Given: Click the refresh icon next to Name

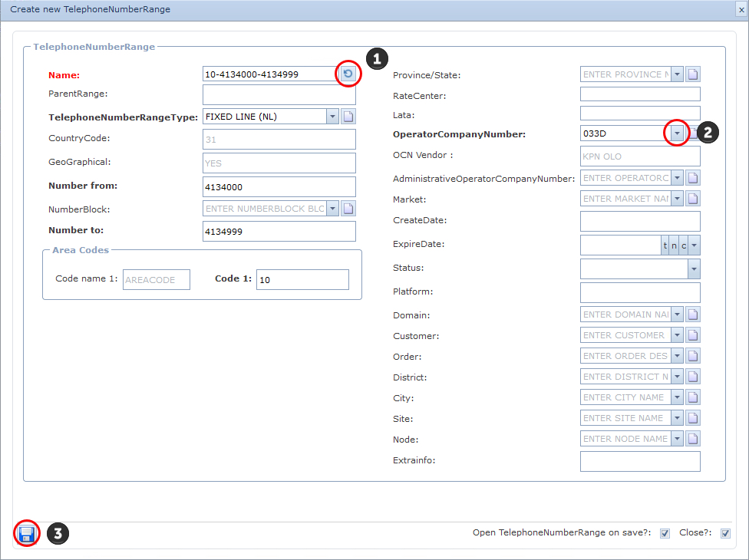Looking at the screenshot, I should tap(348, 74).
